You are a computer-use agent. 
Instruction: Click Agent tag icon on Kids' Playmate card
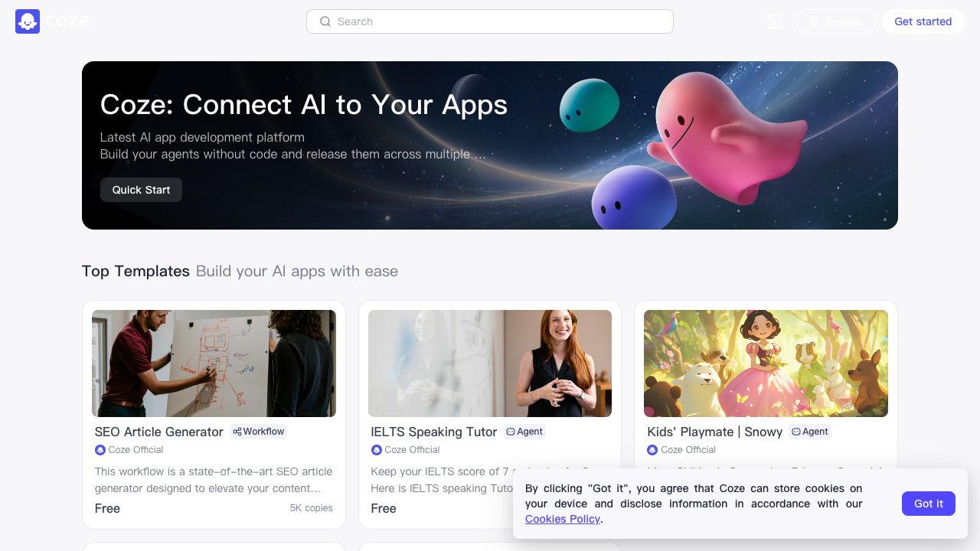coord(796,432)
